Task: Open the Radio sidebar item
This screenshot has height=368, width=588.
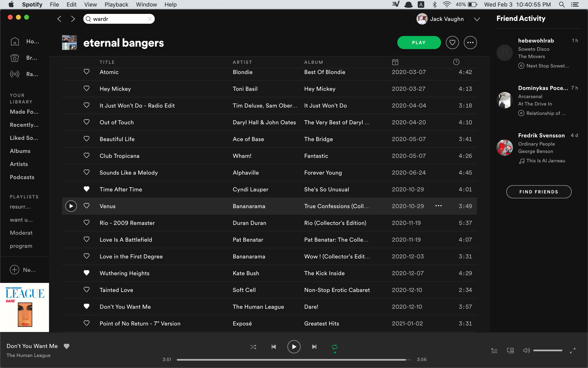Action: tap(24, 74)
